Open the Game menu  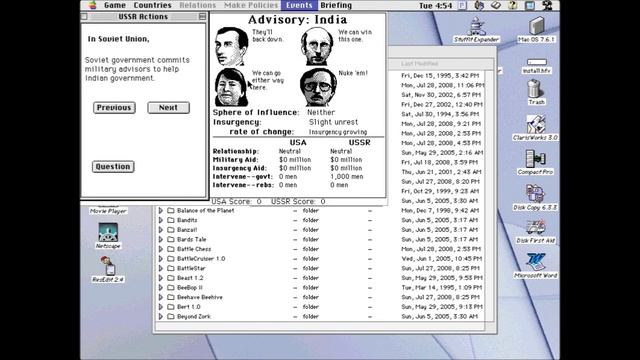115,5
